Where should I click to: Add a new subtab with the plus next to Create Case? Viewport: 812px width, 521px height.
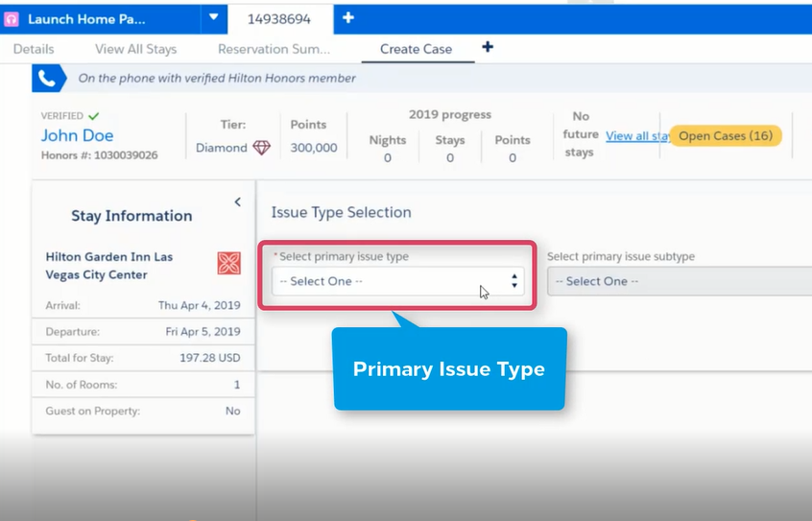tap(488, 47)
